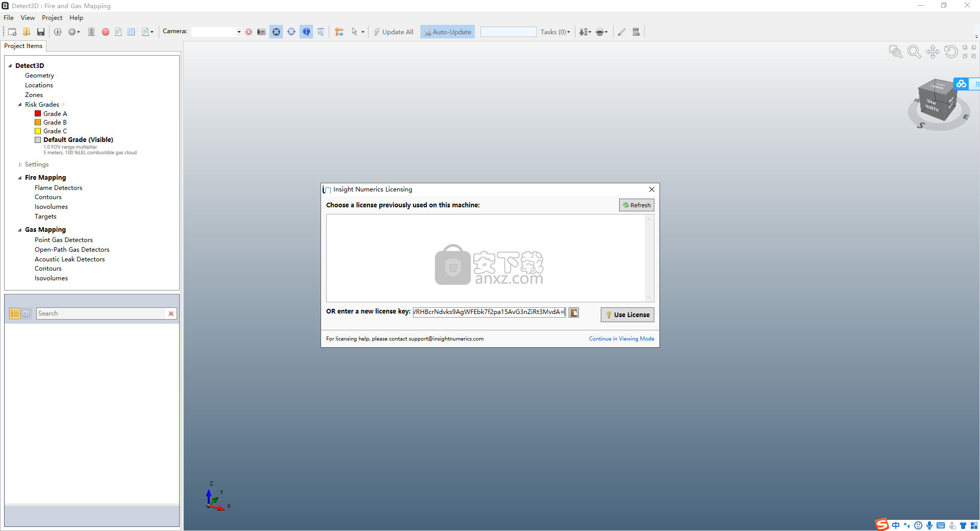Open the Camera dropdown
The width and height of the screenshot is (980, 531).
[239, 32]
